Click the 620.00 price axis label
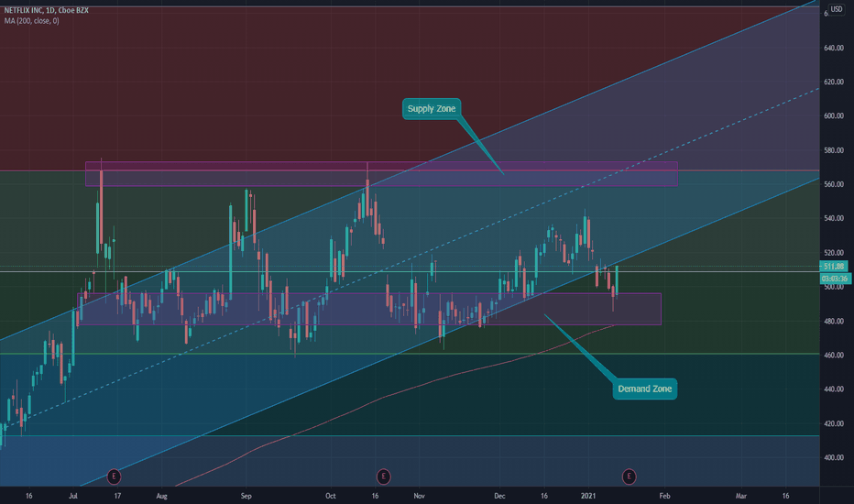 point(834,82)
